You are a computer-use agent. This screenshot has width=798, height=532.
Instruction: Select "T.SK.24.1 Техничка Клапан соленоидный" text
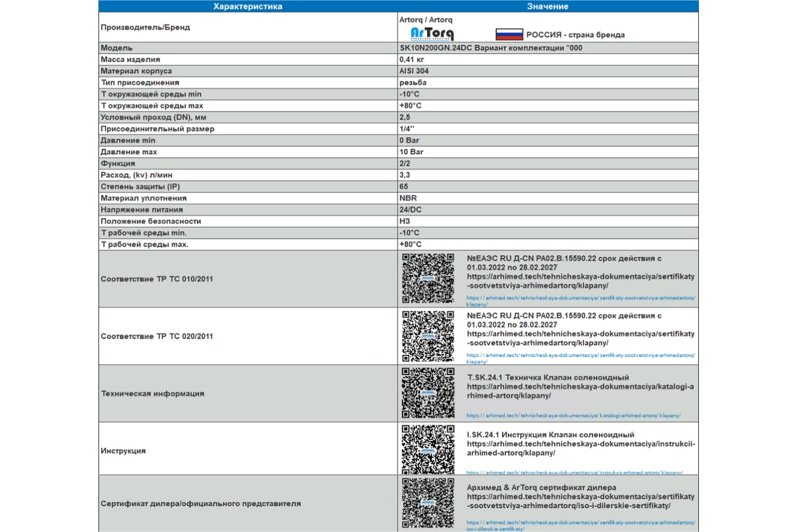(547, 376)
